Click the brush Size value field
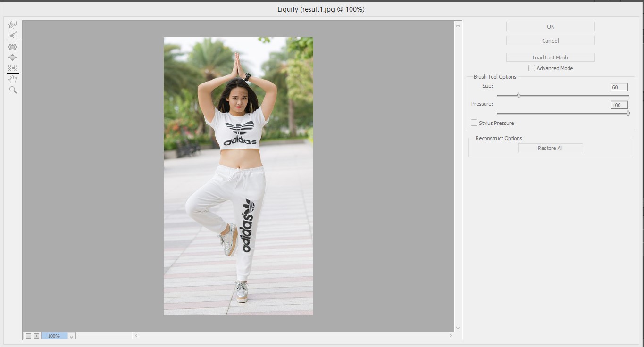Viewport: 644px width, 347px height. coord(619,87)
